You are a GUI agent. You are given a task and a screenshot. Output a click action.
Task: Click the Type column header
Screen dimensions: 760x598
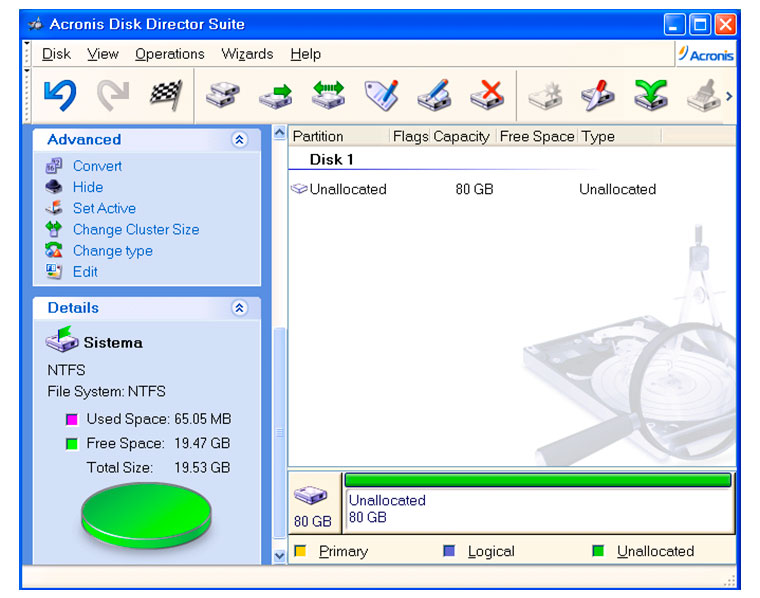tap(620, 137)
